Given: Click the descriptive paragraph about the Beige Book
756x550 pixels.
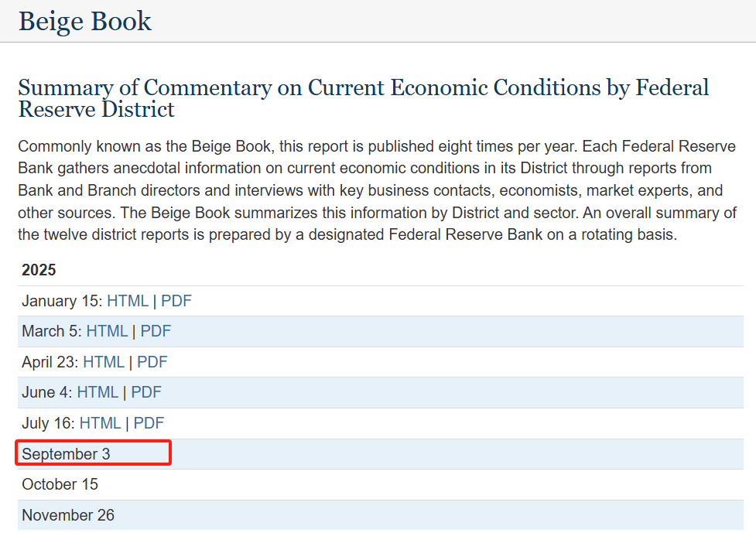Looking at the screenshot, I should coord(378,190).
